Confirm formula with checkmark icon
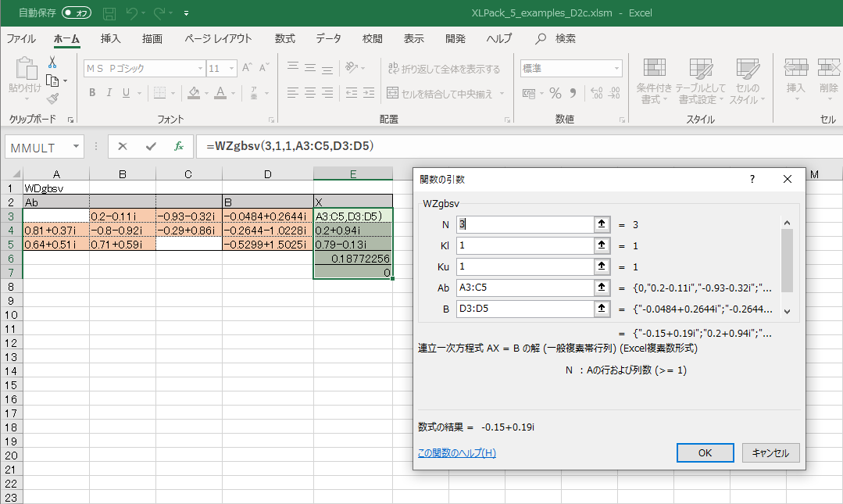The width and height of the screenshot is (843, 504). click(x=151, y=146)
